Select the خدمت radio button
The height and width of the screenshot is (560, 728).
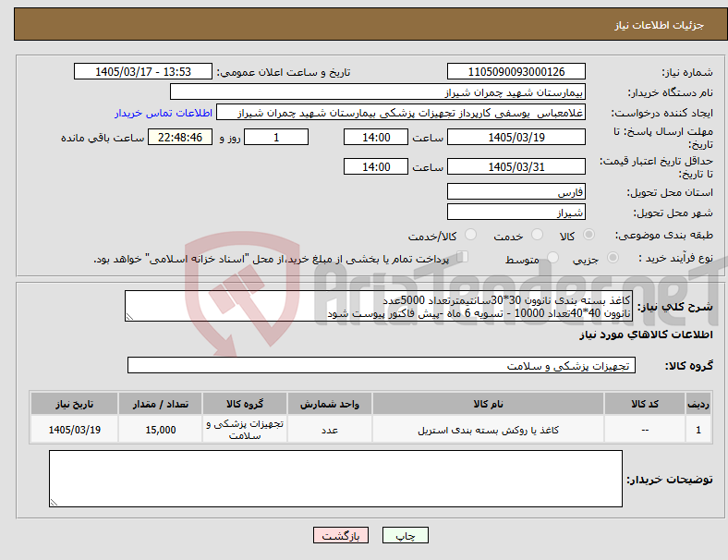pyautogui.click(x=537, y=235)
